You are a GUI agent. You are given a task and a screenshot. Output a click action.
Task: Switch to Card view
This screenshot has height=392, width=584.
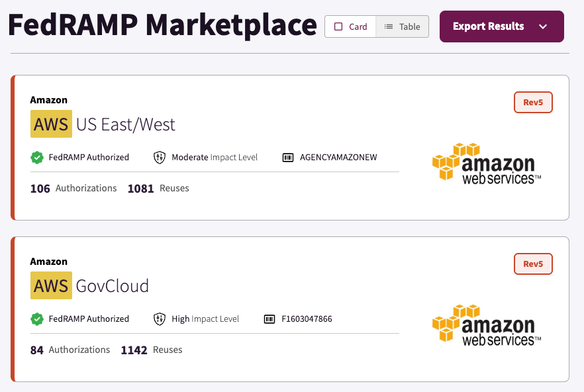tap(350, 26)
